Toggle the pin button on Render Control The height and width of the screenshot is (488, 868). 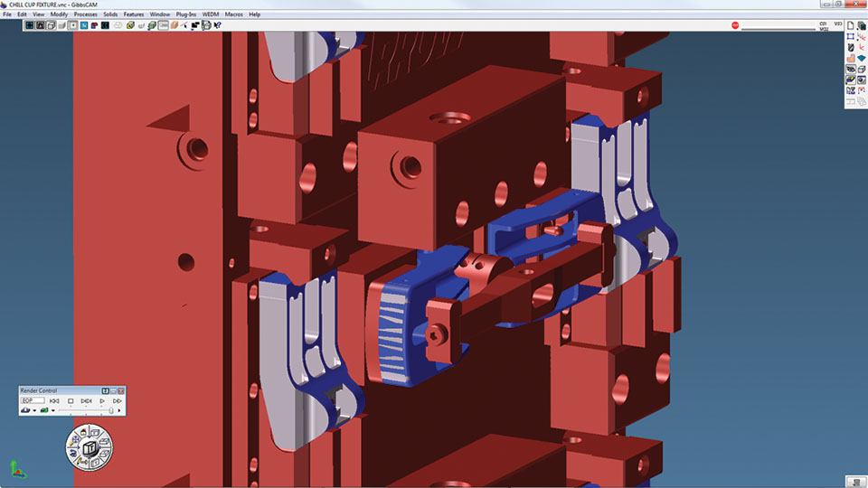106,390
